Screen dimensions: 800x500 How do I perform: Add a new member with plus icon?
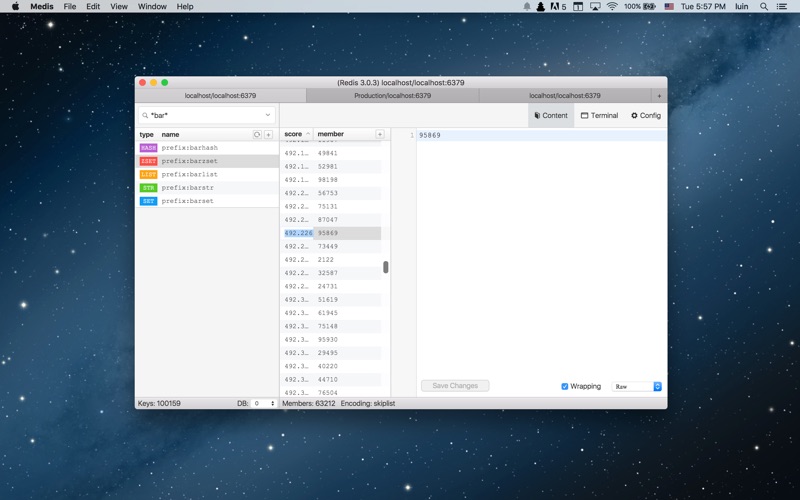click(379, 134)
